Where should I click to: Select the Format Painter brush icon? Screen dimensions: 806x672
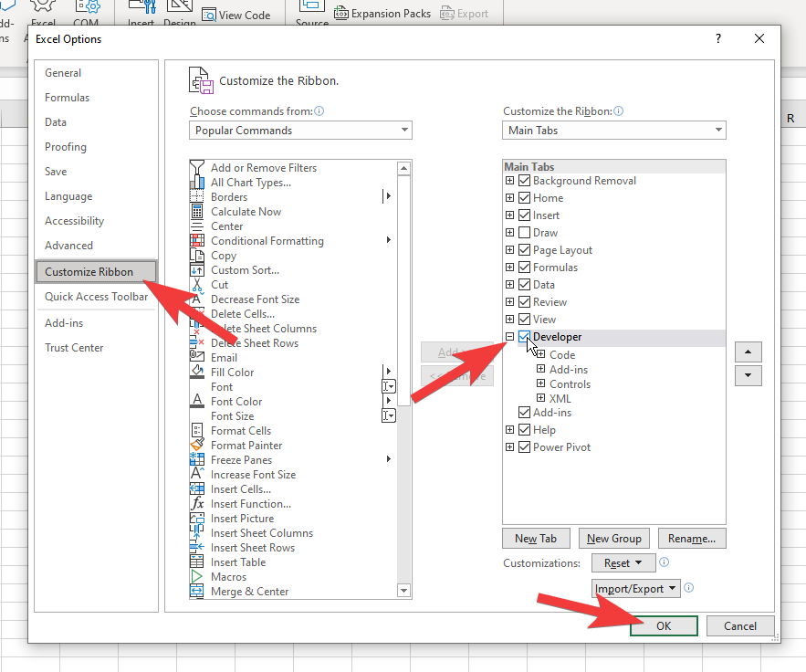(197, 446)
